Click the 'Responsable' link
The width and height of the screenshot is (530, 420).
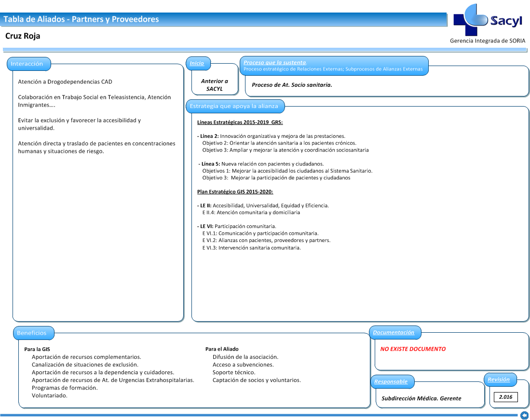[x=391, y=381]
